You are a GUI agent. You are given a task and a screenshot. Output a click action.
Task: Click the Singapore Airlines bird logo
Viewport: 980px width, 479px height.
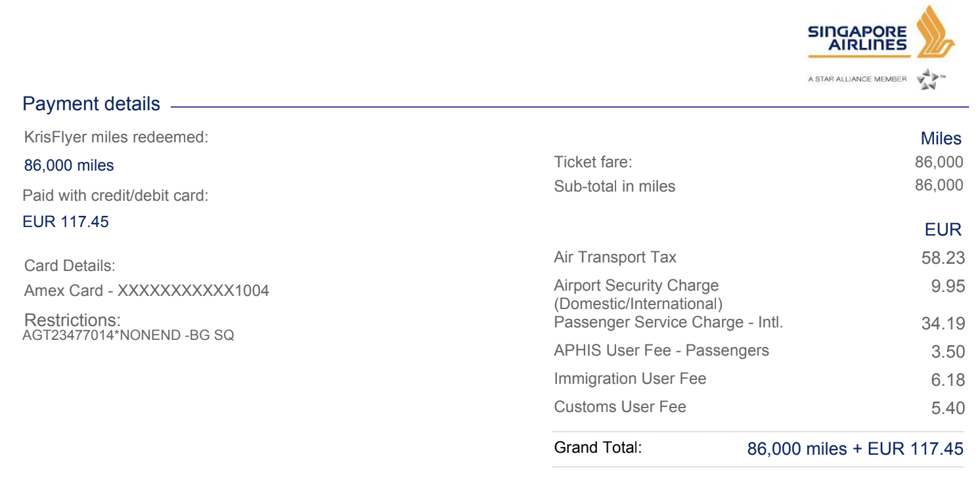click(x=935, y=31)
